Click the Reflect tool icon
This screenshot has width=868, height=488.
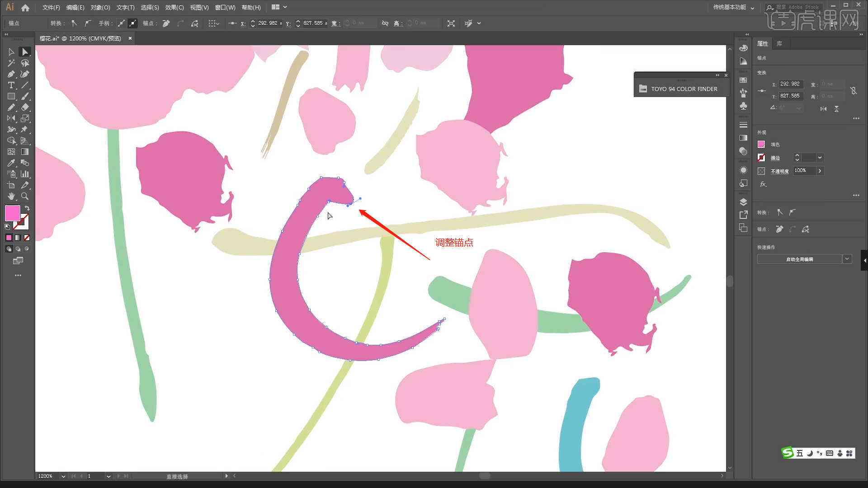pyautogui.click(x=10, y=118)
